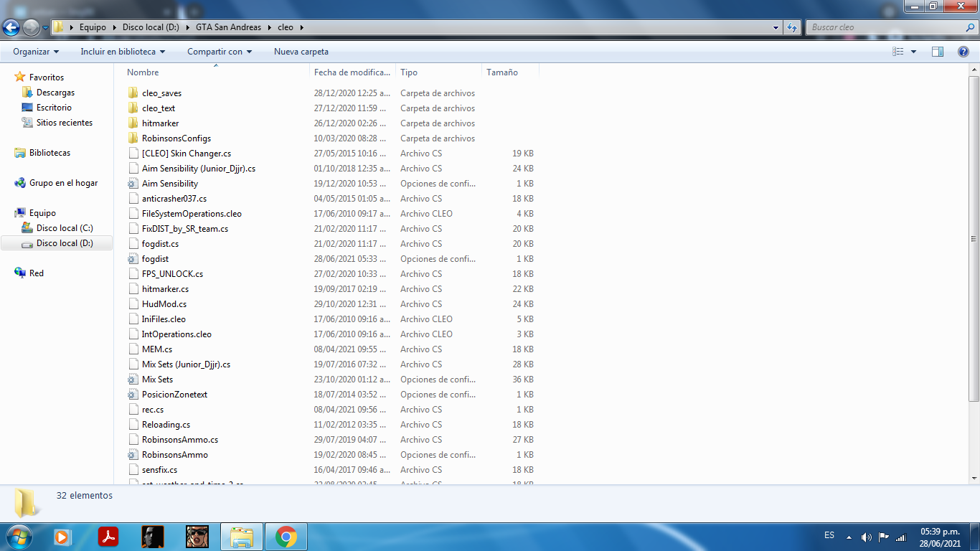980x551 pixels.
Task: Select Red in the navigation pane
Action: click(36, 273)
